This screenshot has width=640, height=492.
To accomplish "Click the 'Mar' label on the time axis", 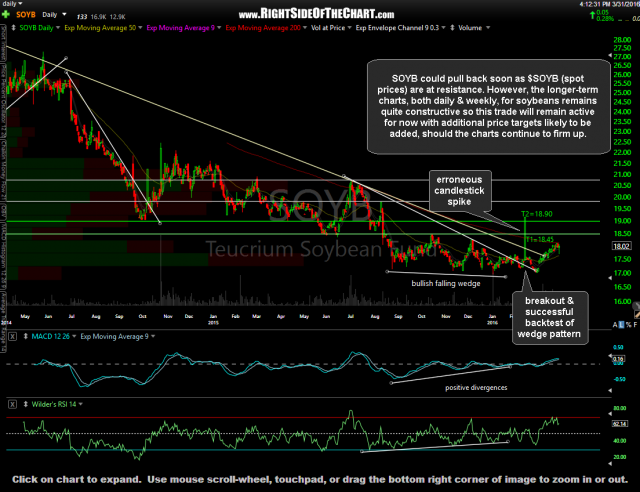I will pos(256,316).
